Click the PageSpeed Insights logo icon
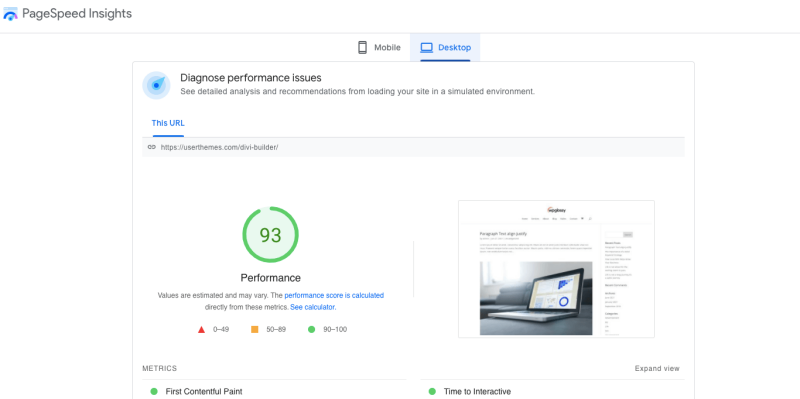800x399 pixels. [10, 14]
